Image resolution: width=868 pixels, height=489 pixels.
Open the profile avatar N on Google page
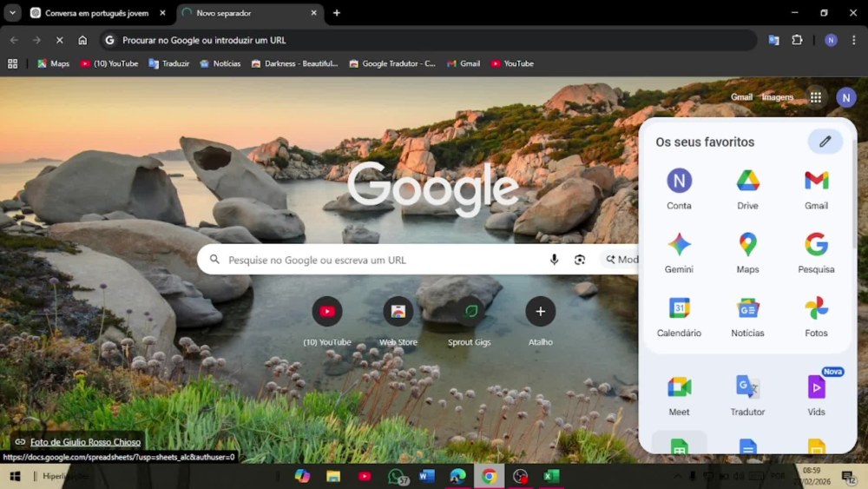(x=845, y=97)
